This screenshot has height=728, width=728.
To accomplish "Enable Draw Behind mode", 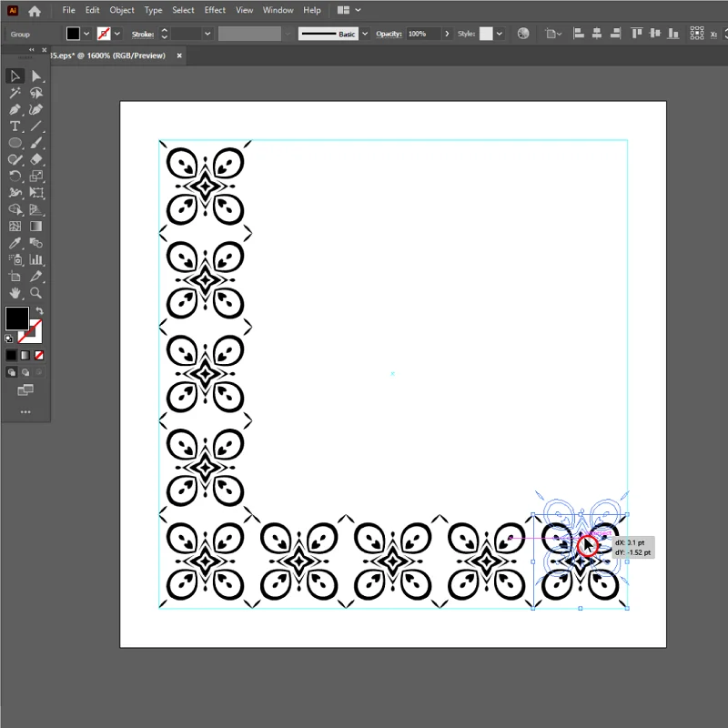I will [25, 372].
